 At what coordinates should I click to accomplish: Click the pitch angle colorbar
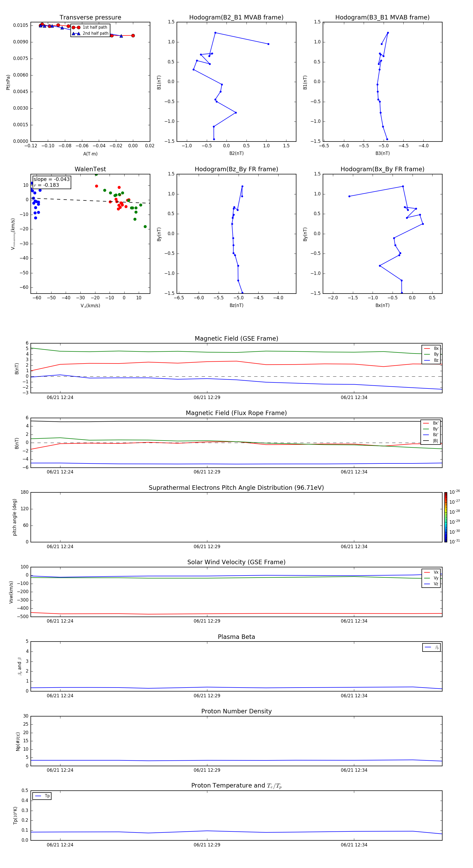coord(445,517)
